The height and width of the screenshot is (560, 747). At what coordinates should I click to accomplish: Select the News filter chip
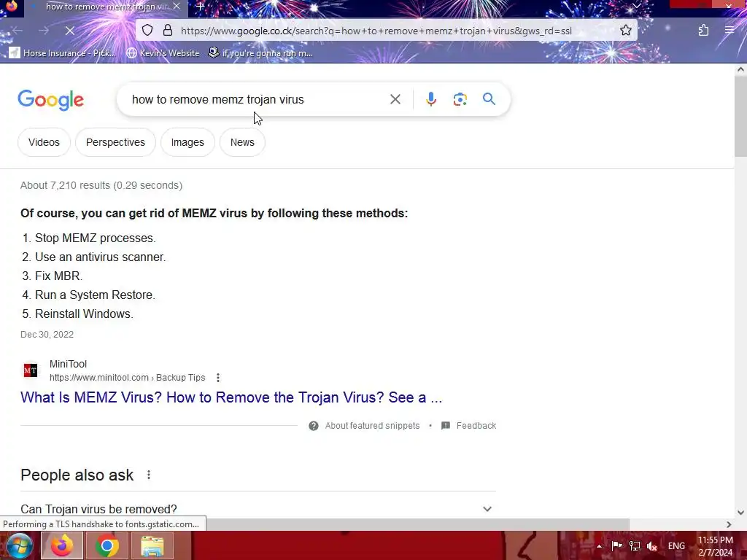242,142
